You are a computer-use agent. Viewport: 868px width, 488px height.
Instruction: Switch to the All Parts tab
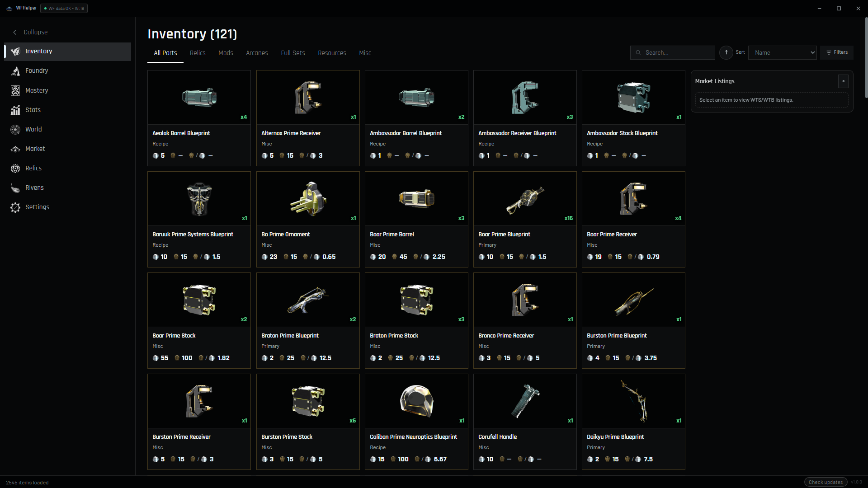[x=165, y=53]
